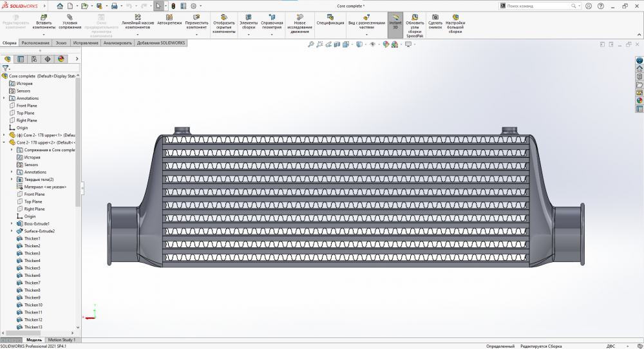Open File Properties list icon
This screenshot has height=349, width=644.
183,6
